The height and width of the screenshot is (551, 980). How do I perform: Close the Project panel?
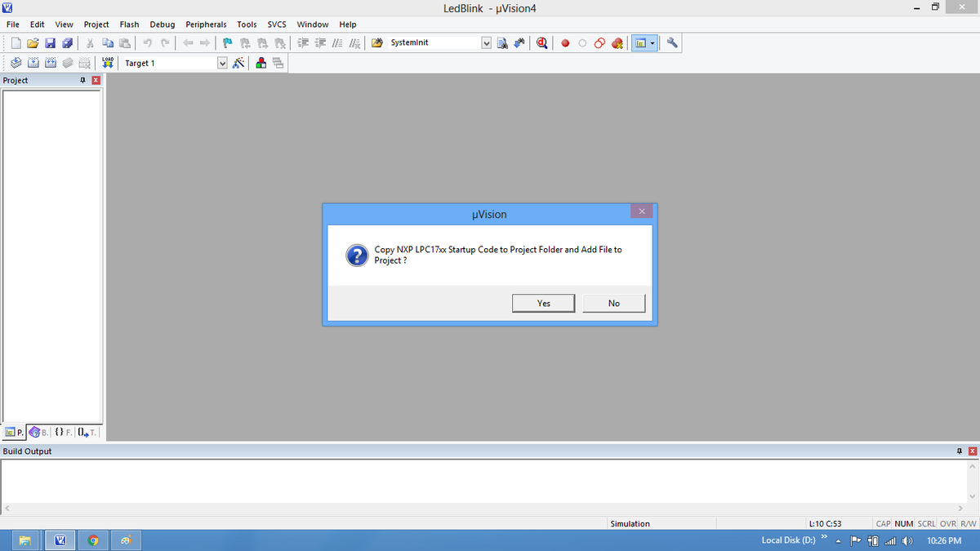96,80
